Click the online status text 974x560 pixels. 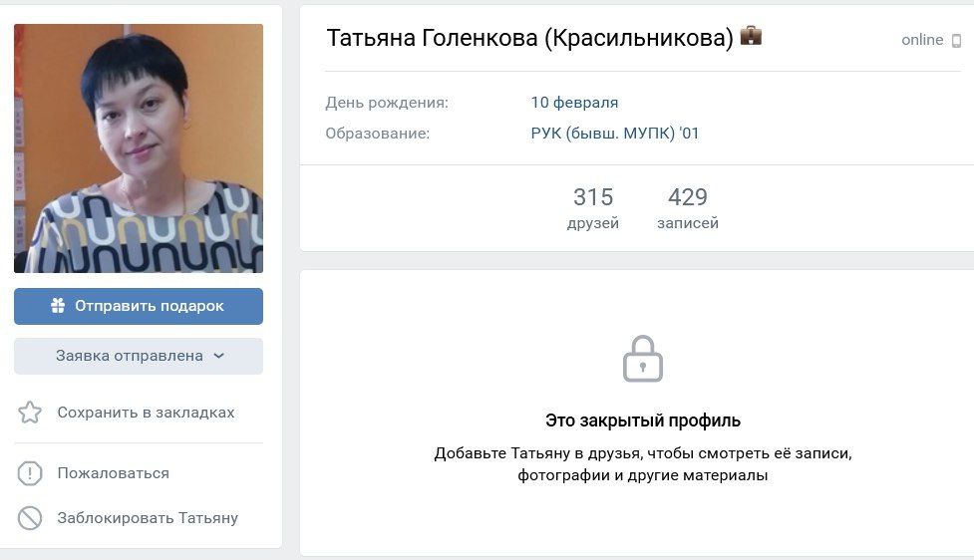(x=922, y=40)
